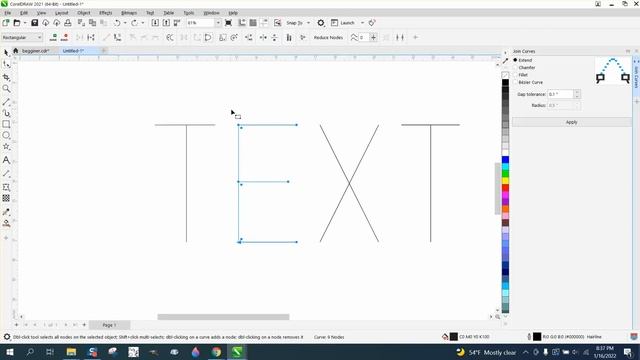Select the Pick tool in toolbox
This screenshot has height=360, width=640.
[6, 53]
